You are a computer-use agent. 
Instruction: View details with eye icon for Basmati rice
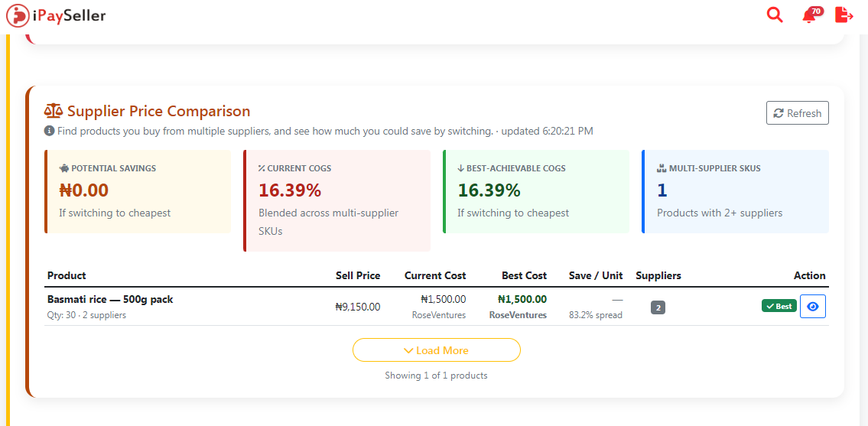point(813,307)
